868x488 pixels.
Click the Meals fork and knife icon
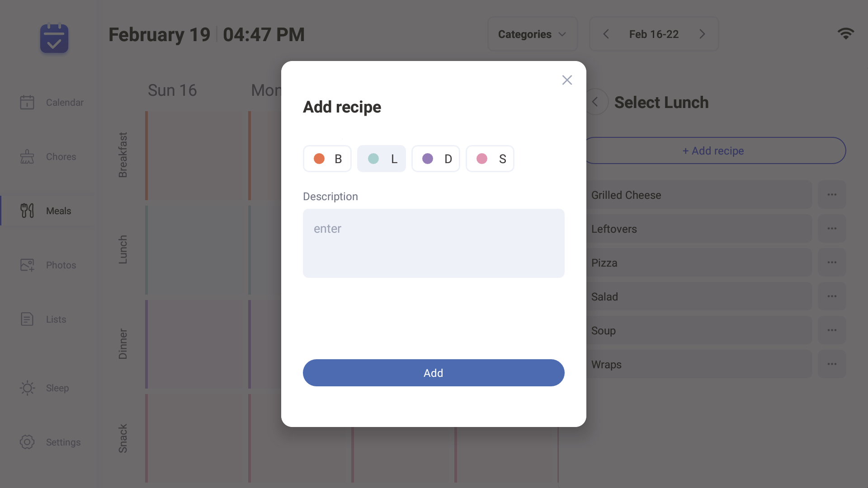point(27,211)
